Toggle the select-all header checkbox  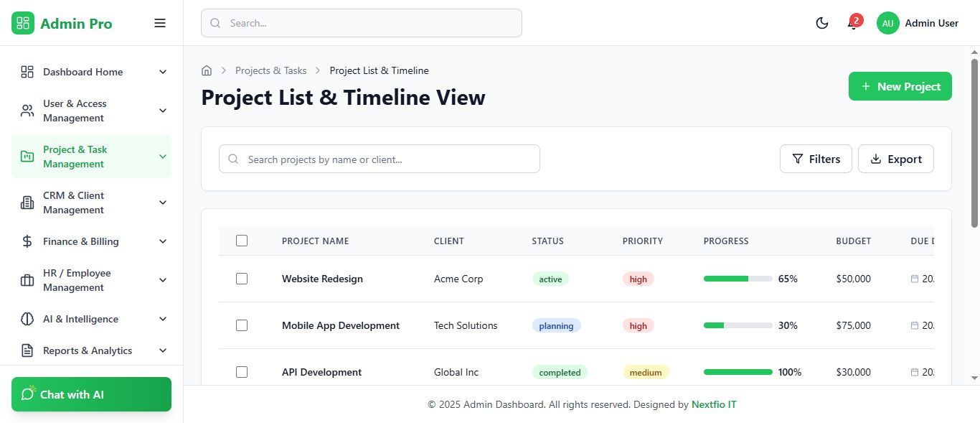(242, 241)
